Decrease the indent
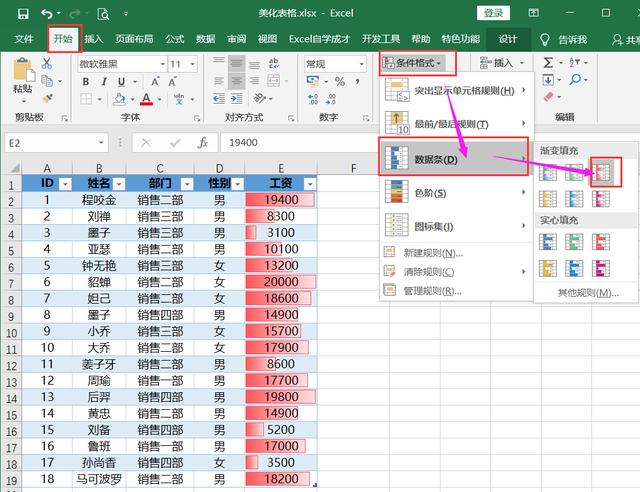Image resolution: width=640 pixels, height=492 pixels. pos(219,98)
